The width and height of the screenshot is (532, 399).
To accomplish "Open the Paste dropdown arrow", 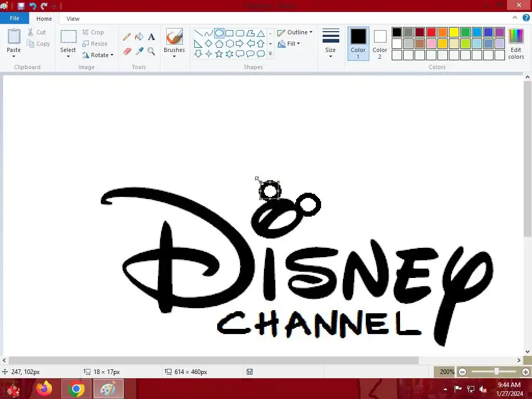I will [x=14, y=56].
